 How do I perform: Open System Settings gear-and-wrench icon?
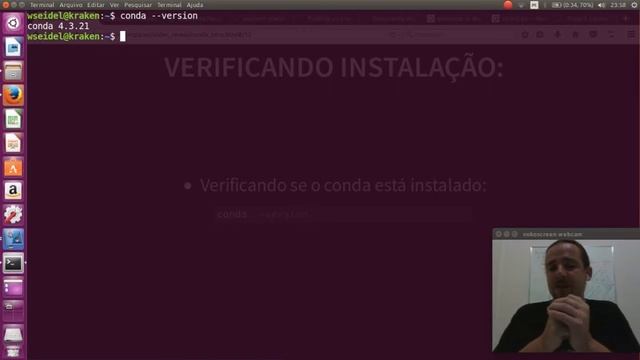13,215
